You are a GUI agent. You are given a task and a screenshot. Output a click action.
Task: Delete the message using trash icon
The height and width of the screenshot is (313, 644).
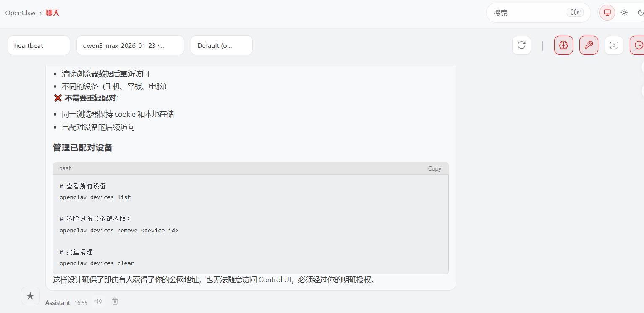[x=115, y=301]
